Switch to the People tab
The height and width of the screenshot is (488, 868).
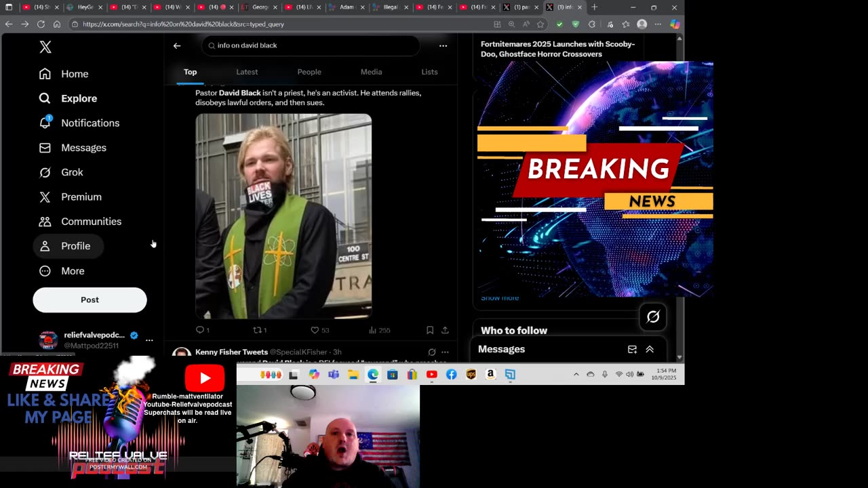(x=309, y=72)
